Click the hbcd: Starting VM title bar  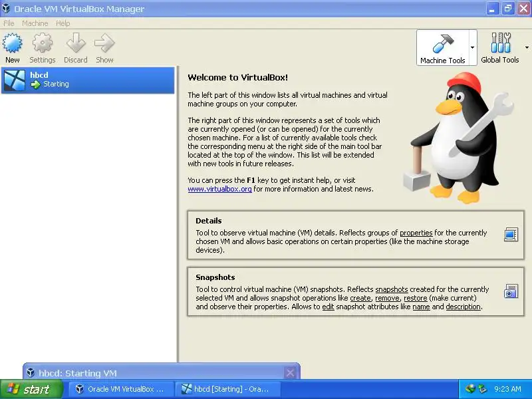tap(161, 372)
